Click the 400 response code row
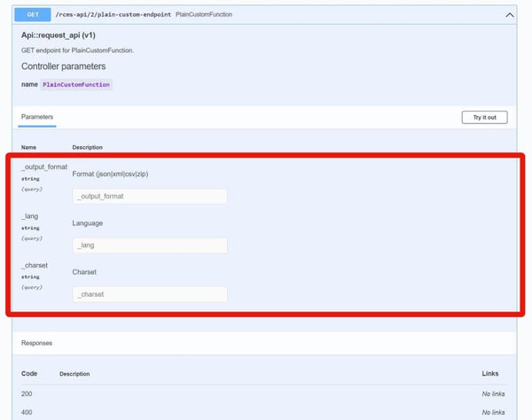This screenshot has height=420, width=532. [x=263, y=412]
